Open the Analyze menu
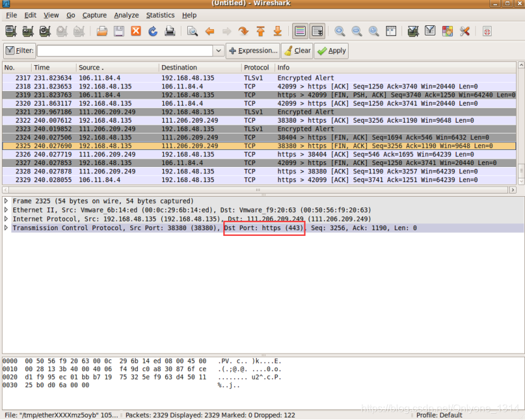Image resolution: width=525 pixels, height=420 pixels. click(127, 15)
